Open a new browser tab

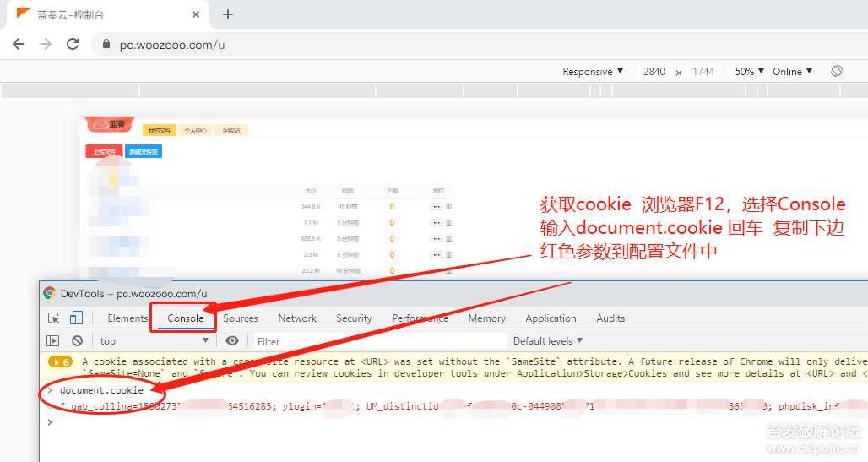[x=228, y=14]
